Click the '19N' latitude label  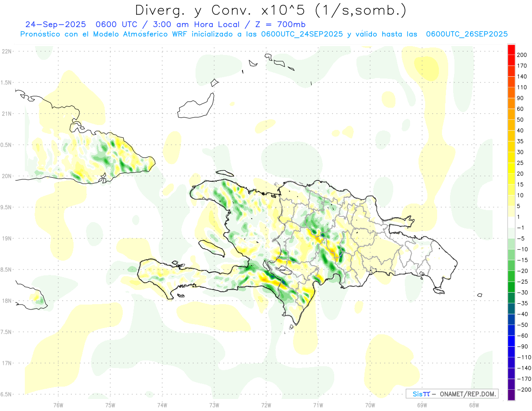point(6,239)
